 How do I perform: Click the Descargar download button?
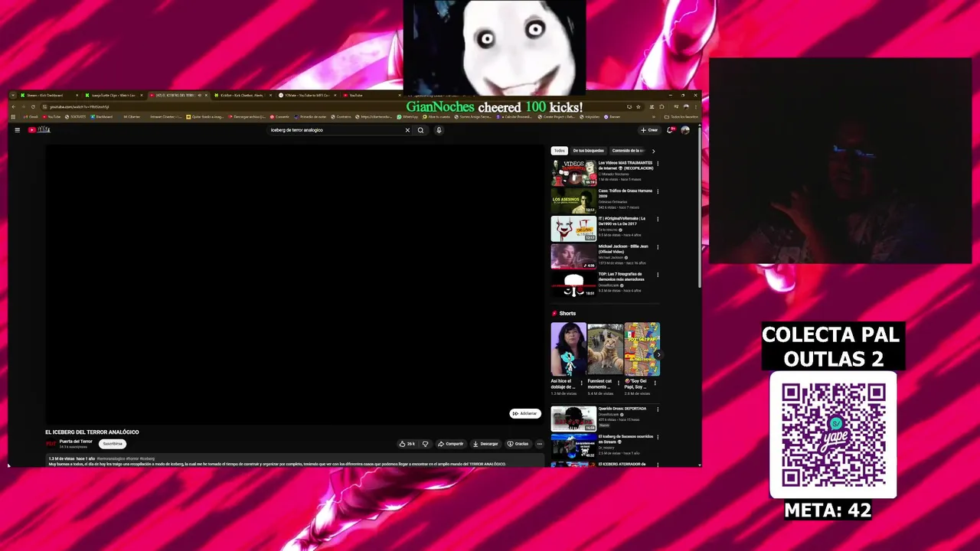click(x=485, y=444)
